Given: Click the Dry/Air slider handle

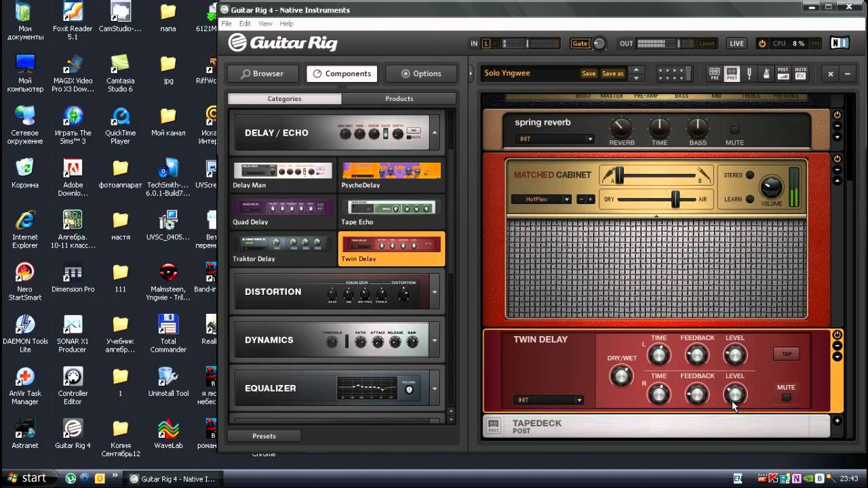Looking at the screenshot, I should tap(675, 199).
